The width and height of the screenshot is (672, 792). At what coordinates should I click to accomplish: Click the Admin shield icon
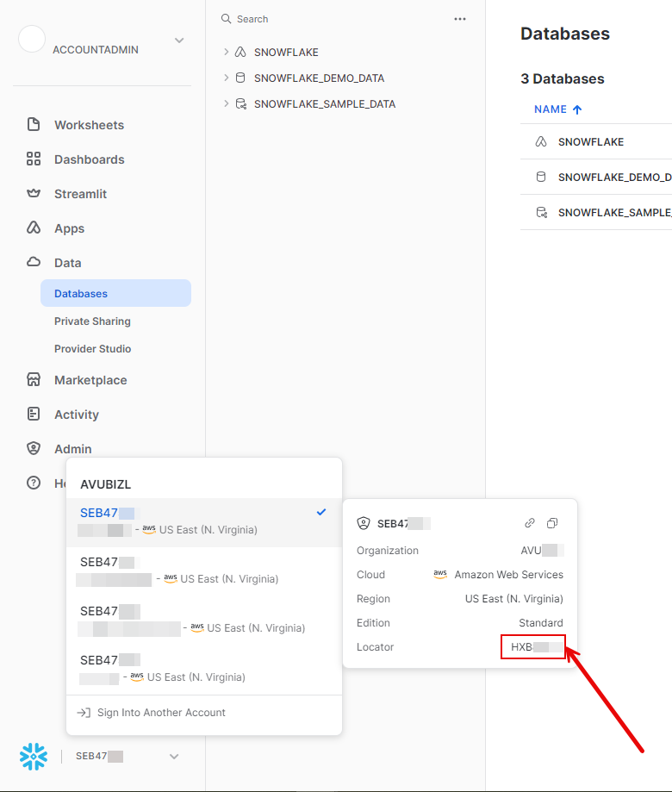click(34, 448)
